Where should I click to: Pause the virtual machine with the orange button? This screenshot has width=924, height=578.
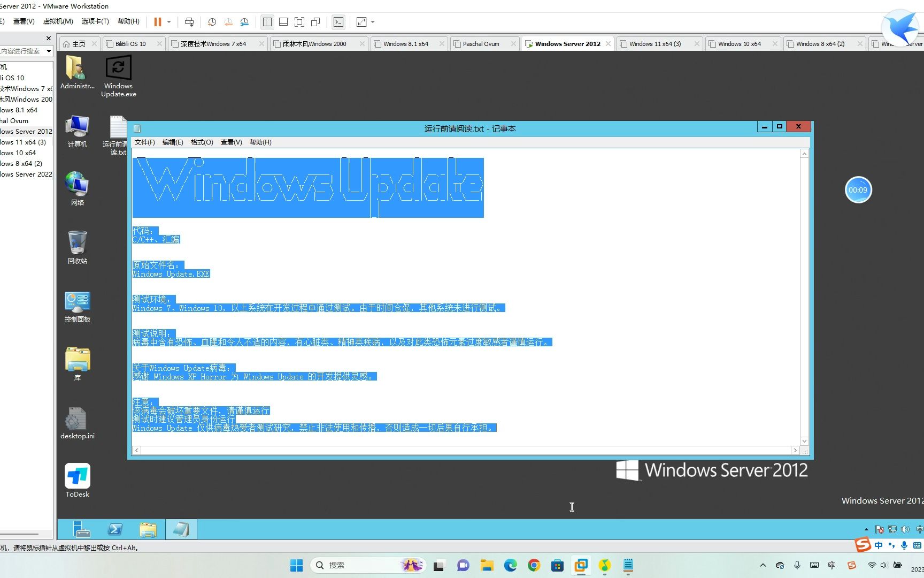point(158,22)
